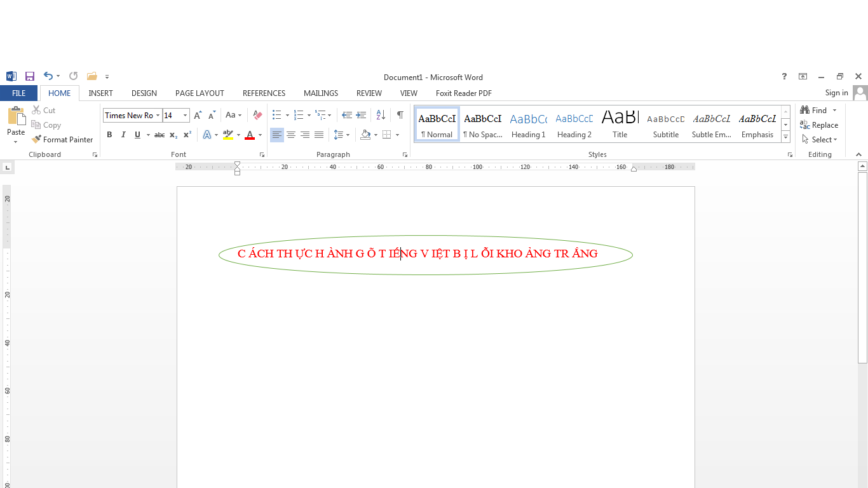
Task: Switch to the PAGE LAYOUT tab
Action: coord(200,93)
